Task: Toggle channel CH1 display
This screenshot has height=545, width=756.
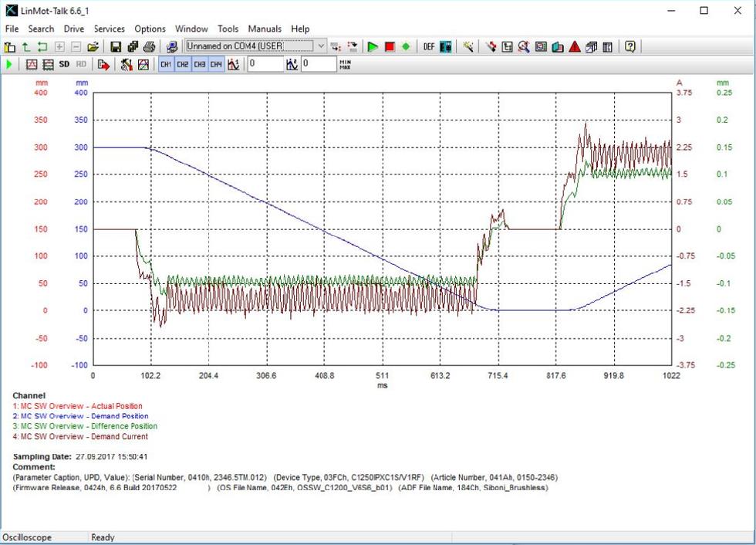Action: click(x=166, y=65)
